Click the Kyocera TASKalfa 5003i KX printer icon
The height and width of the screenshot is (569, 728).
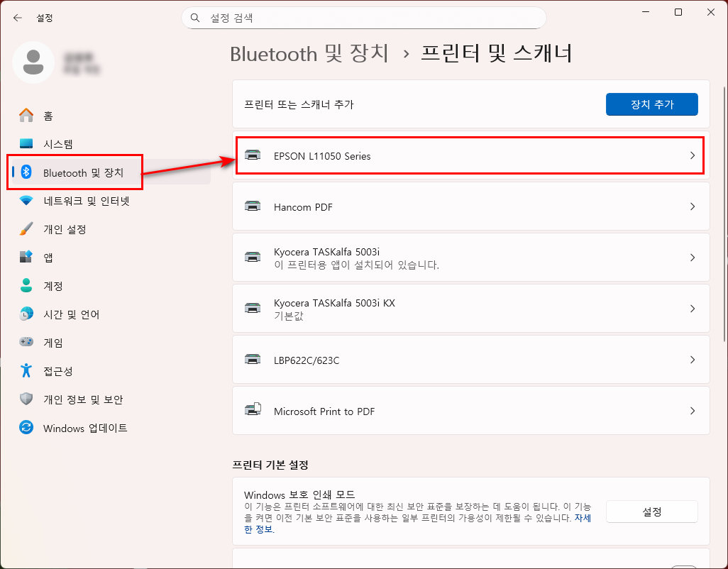click(253, 309)
